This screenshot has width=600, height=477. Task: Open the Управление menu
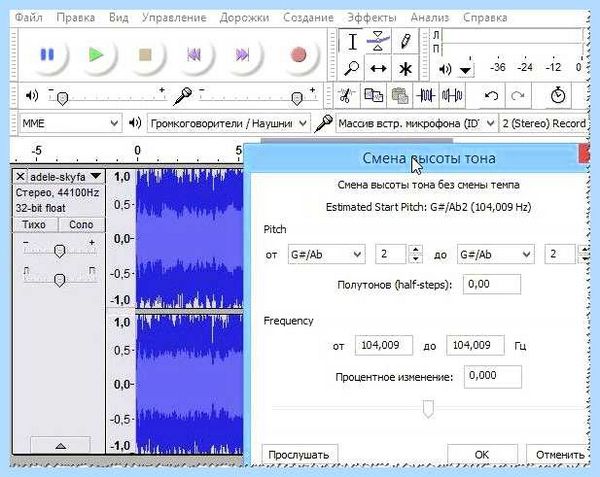tap(174, 18)
